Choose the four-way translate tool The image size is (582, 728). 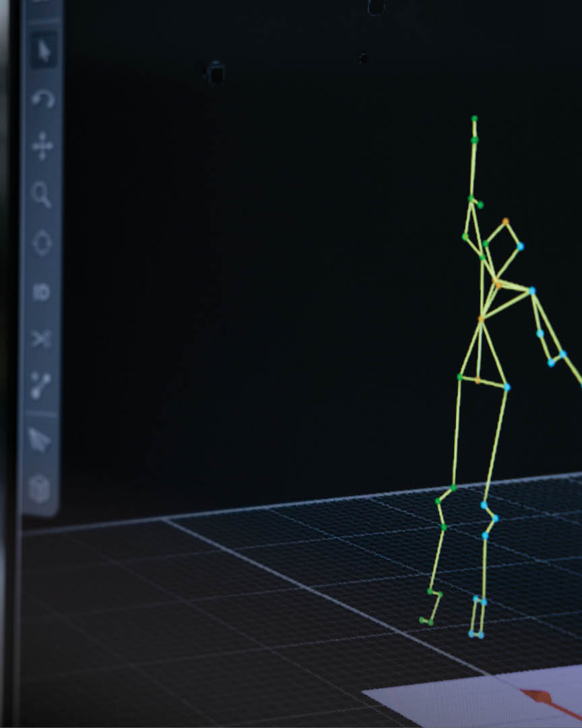[x=42, y=146]
